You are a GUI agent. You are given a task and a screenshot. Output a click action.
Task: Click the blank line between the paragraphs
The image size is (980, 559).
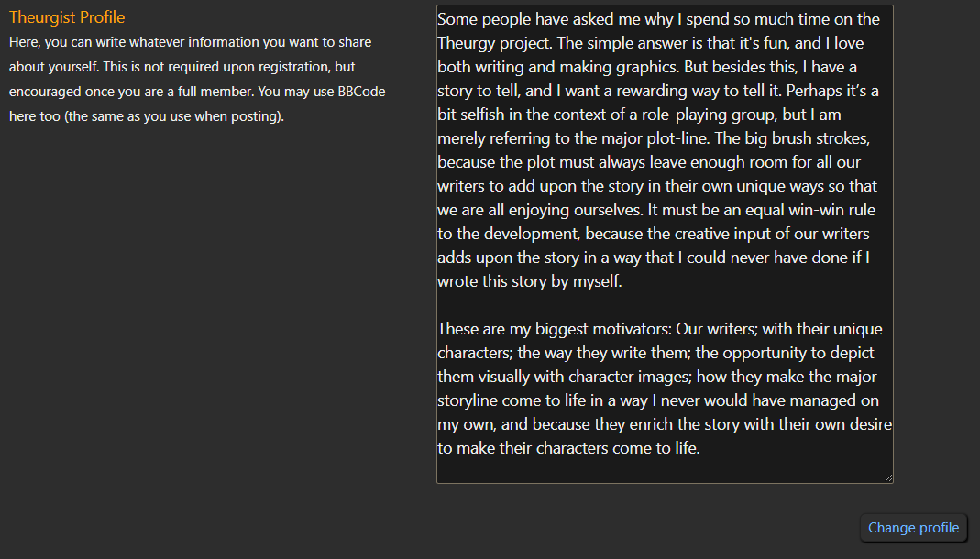click(x=665, y=305)
